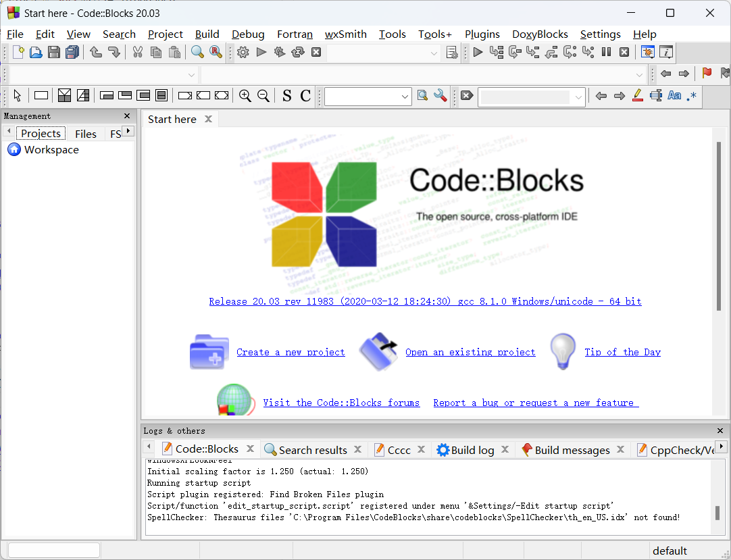The image size is (731, 560).
Task: Toggle Match case Aa option
Action: (x=674, y=96)
